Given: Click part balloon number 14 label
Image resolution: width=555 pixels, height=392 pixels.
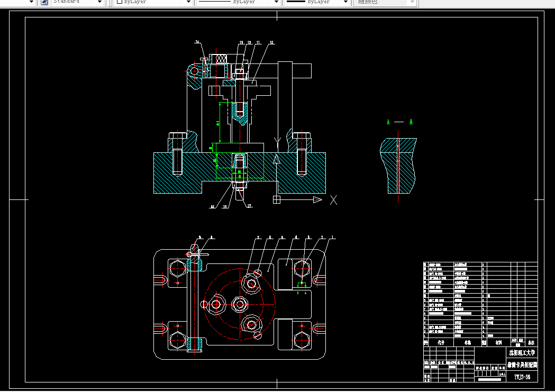Looking at the screenshot, I should click(x=197, y=42).
